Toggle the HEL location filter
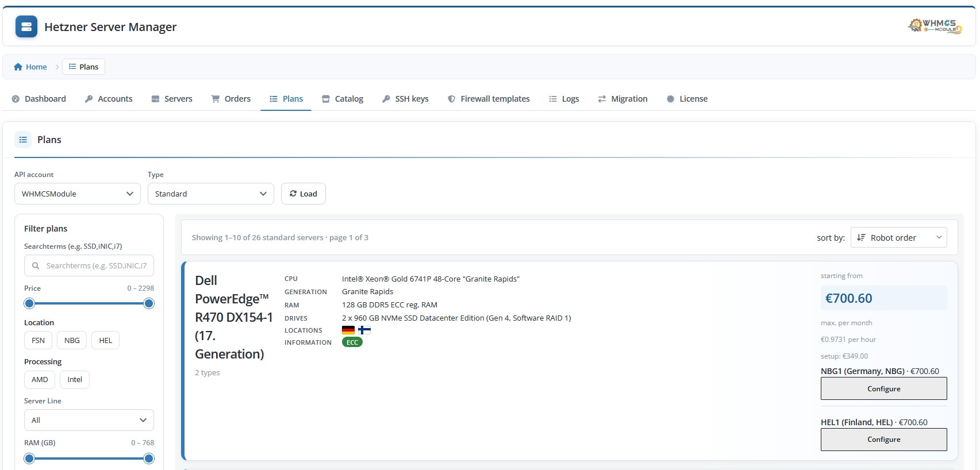The image size is (980, 470). click(x=106, y=340)
